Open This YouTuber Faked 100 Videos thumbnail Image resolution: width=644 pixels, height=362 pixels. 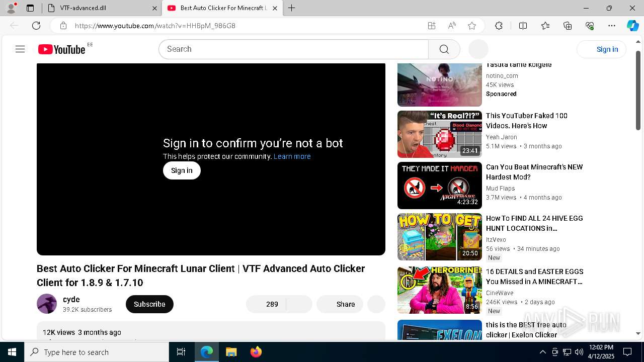[440, 134]
